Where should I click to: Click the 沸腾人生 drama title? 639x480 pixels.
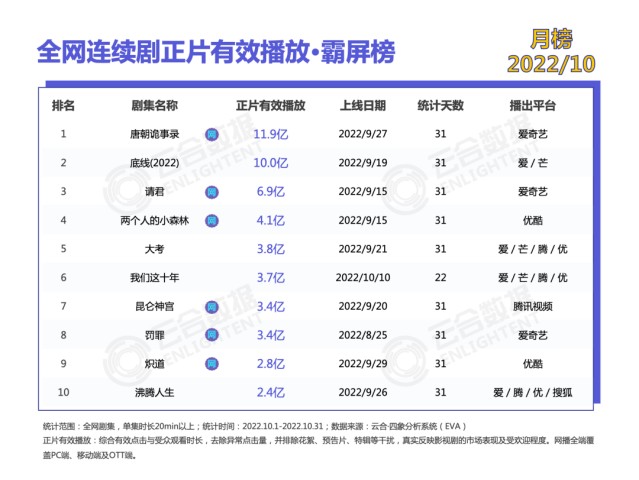tap(156, 393)
